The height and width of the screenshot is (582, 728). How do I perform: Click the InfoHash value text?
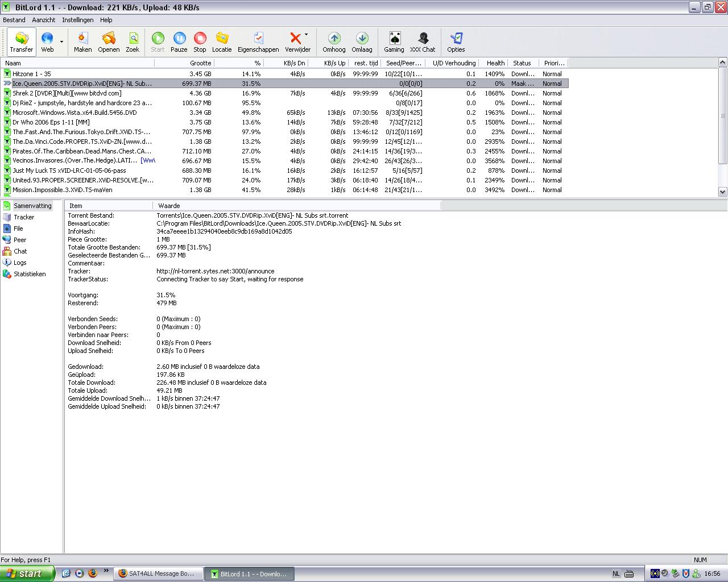click(224, 231)
